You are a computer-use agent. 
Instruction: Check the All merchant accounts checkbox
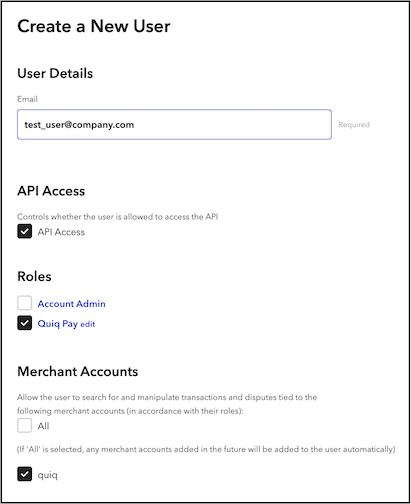pyautogui.click(x=25, y=426)
